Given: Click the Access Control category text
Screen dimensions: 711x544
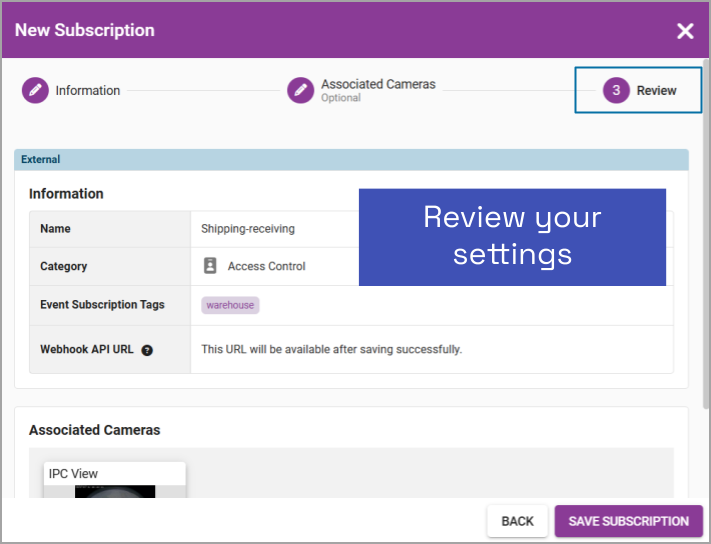Looking at the screenshot, I should (x=266, y=267).
